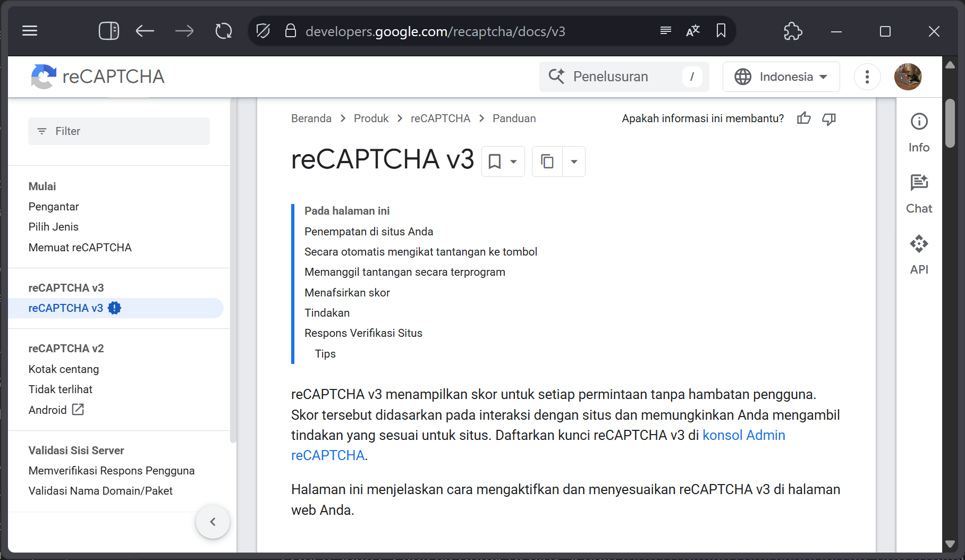Open Produk breadcrumb link

click(x=371, y=118)
